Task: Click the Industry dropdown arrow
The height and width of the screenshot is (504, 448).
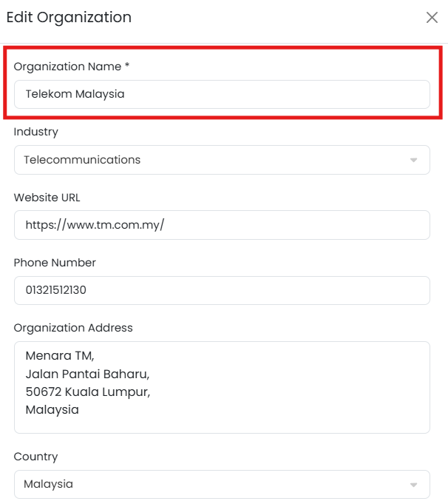Action: 414,160
